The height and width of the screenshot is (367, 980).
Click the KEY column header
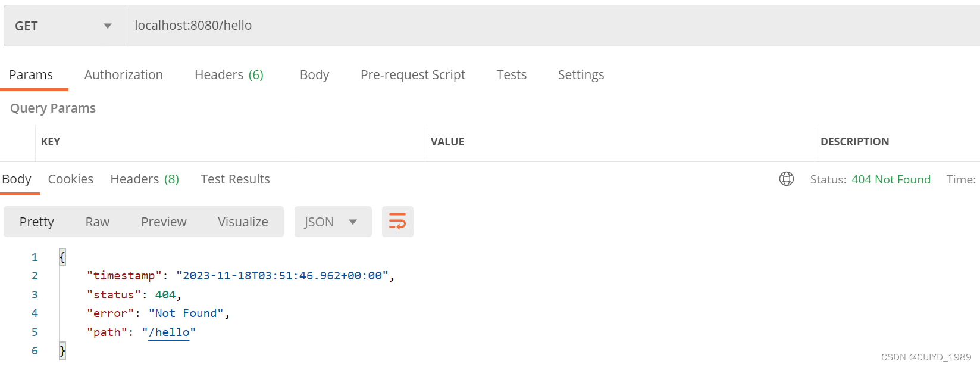(51, 142)
